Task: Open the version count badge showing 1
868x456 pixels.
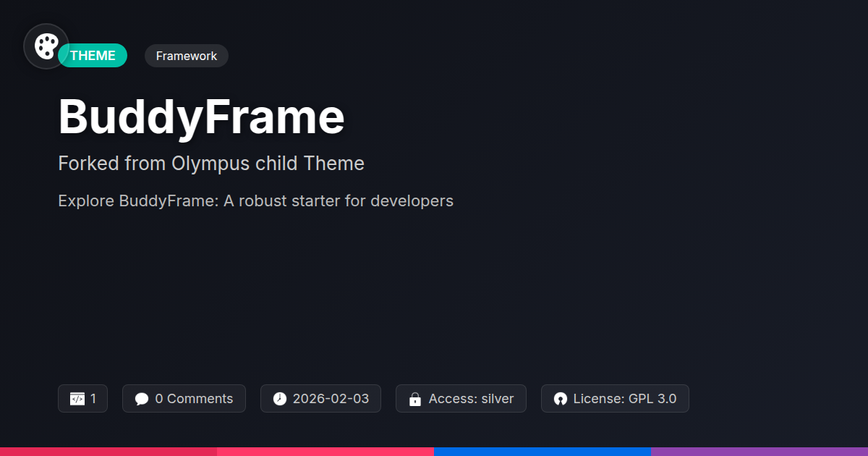Action: (82, 399)
